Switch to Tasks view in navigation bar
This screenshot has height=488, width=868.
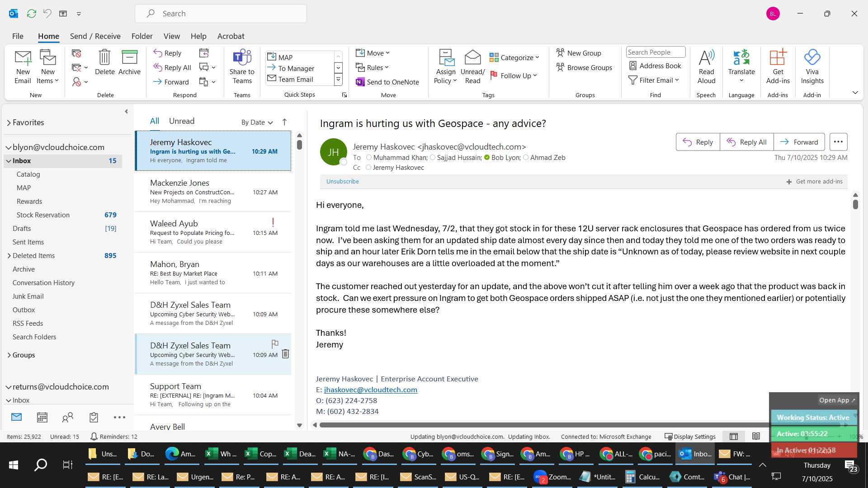pos(94,417)
